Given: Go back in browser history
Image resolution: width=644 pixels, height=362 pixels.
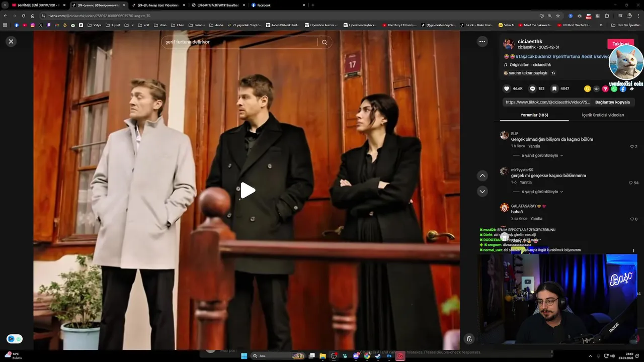Looking at the screenshot, I should point(6,16).
